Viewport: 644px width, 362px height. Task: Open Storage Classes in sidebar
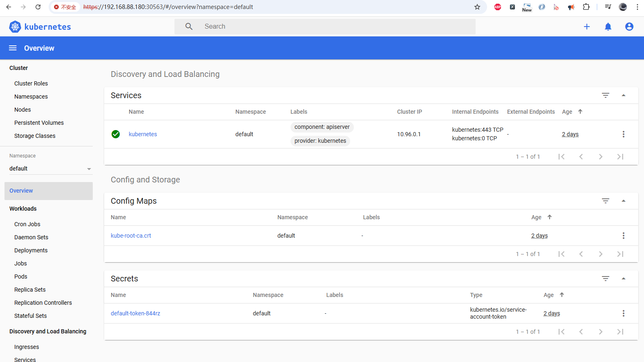[x=35, y=136]
